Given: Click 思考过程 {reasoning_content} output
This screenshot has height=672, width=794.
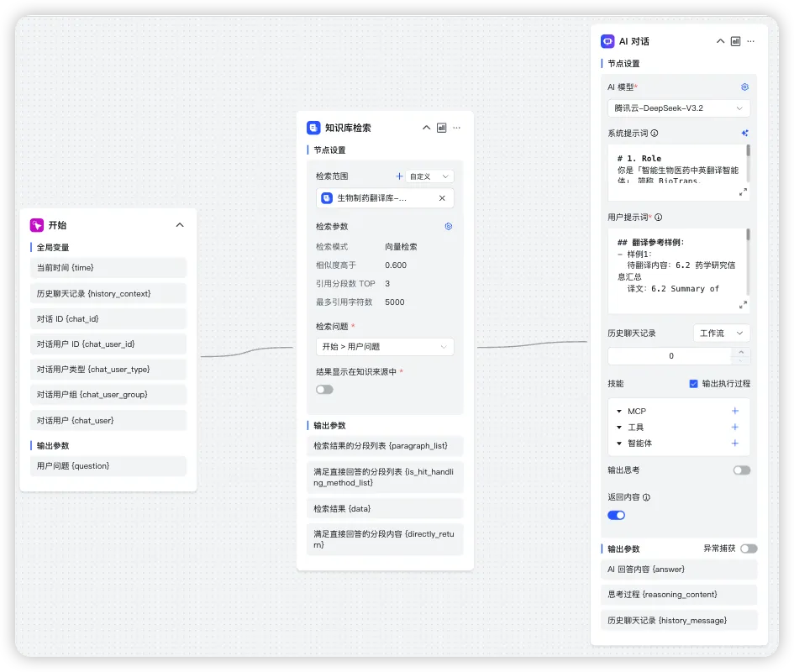Looking at the screenshot, I should point(679,595).
